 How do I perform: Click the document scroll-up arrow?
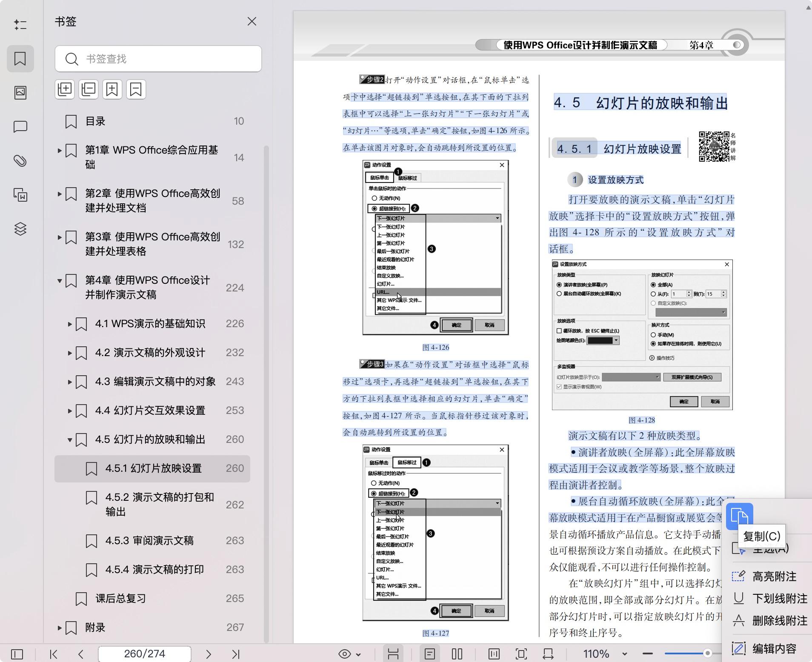pyautogui.click(x=808, y=7)
